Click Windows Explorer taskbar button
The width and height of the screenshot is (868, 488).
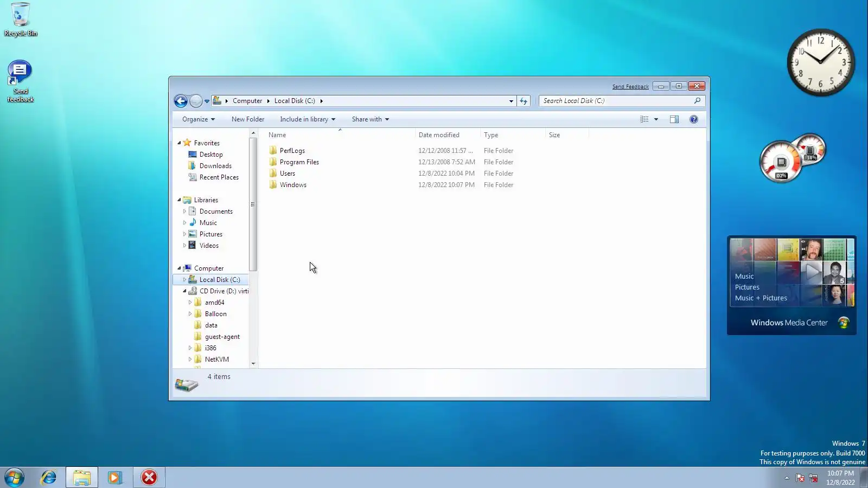(82, 477)
